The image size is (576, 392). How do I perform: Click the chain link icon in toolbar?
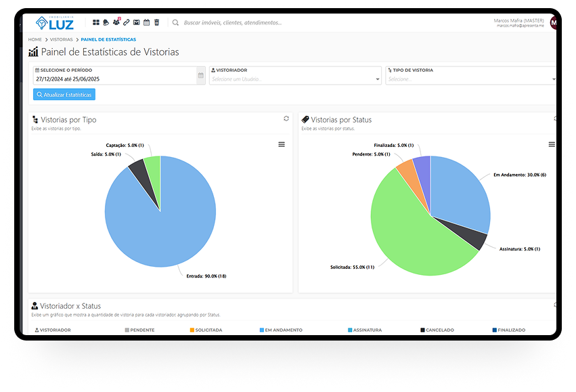[127, 22]
